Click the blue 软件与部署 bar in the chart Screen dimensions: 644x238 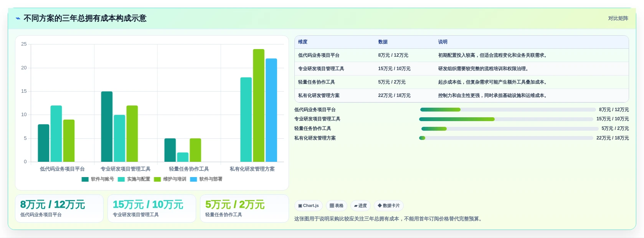tap(271, 110)
